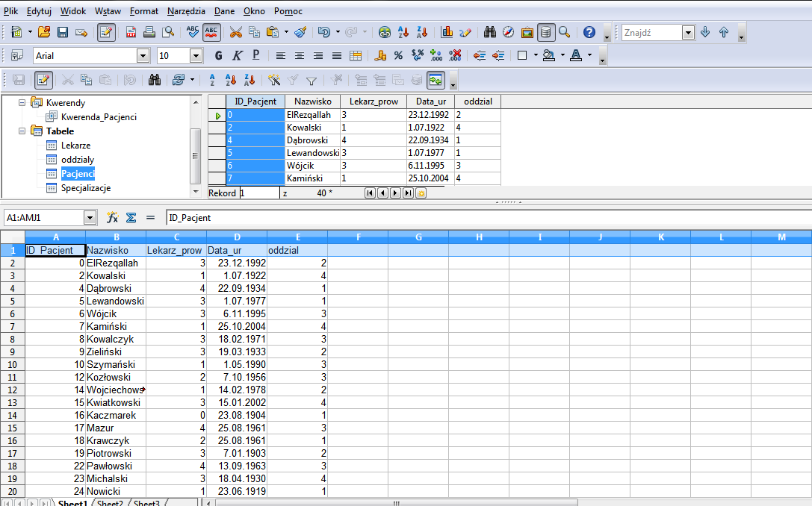
Task: Insert a chart
Action: 447,33
